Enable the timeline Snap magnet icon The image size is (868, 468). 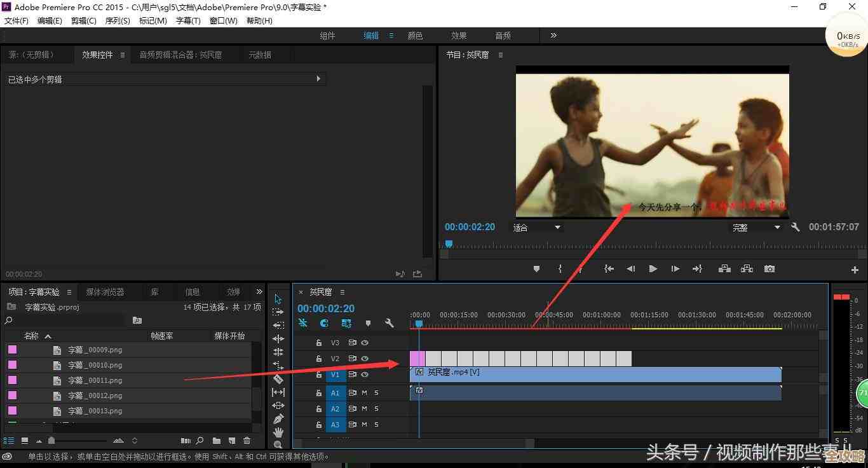(324, 323)
